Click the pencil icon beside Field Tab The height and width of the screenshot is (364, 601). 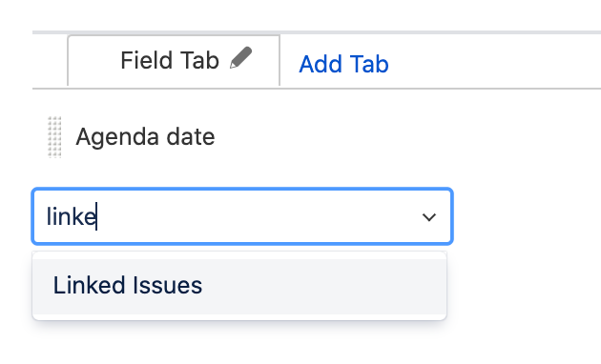pyautogui.click(x=240, y=58)
